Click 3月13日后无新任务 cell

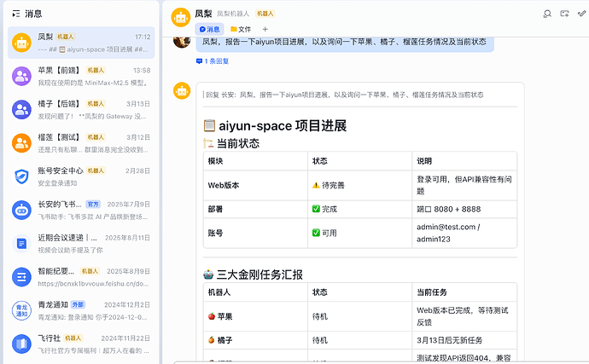coord(464,340)
